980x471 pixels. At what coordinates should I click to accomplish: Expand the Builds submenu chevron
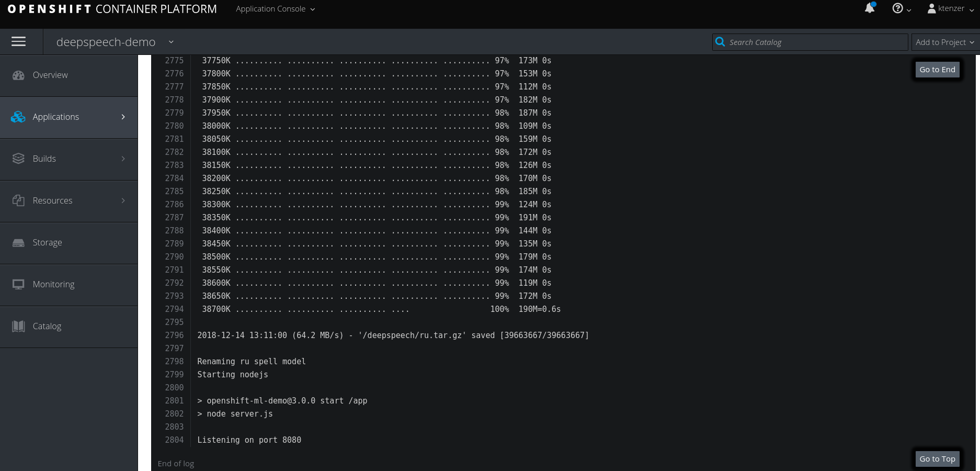pyautogui.click(x=123, y=159)
